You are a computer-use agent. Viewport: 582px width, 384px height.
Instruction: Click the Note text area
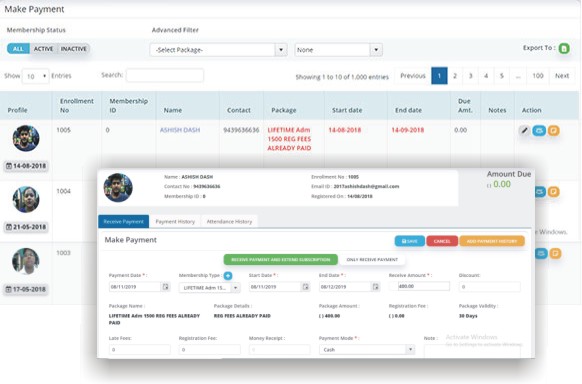472,351
